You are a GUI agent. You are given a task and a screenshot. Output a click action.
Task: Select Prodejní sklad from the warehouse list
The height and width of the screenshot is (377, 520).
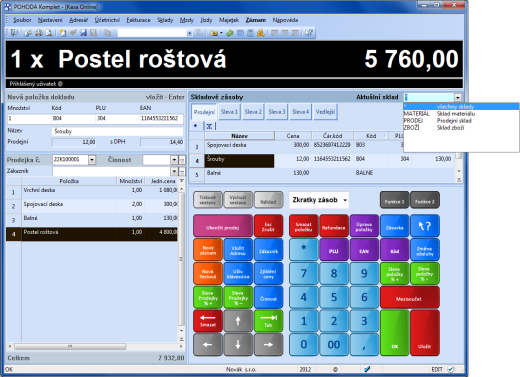click(454, 121)
